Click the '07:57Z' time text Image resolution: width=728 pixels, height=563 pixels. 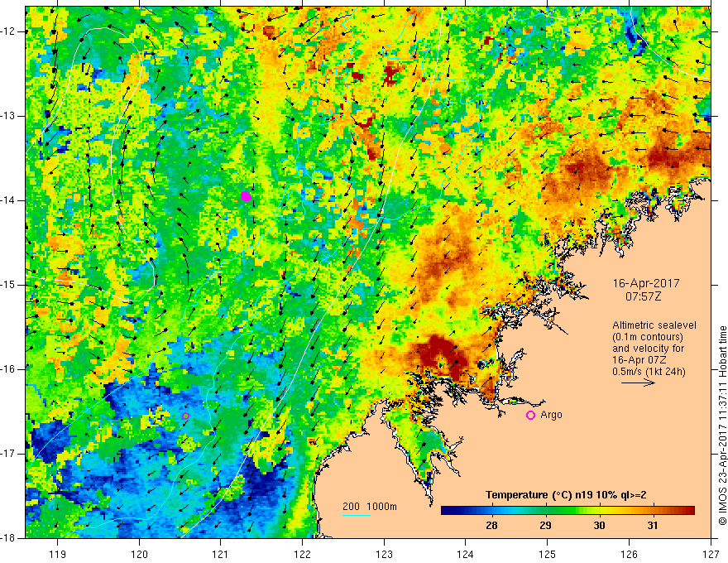644,296
